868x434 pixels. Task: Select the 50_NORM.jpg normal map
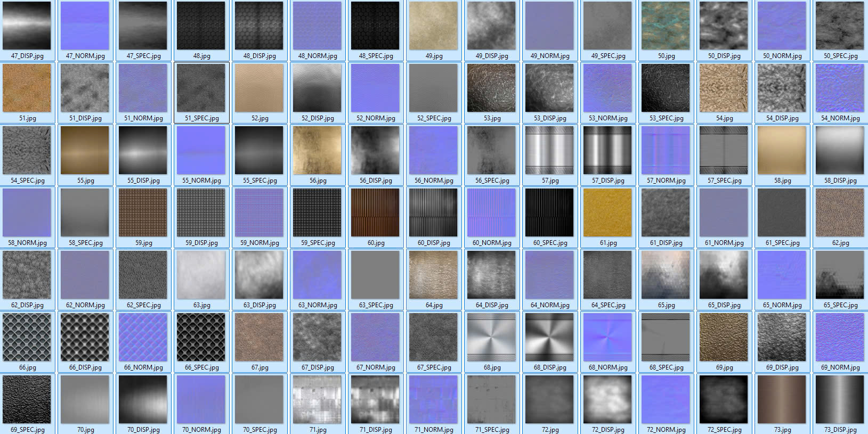pyautogui.click(x=782, y=26)
